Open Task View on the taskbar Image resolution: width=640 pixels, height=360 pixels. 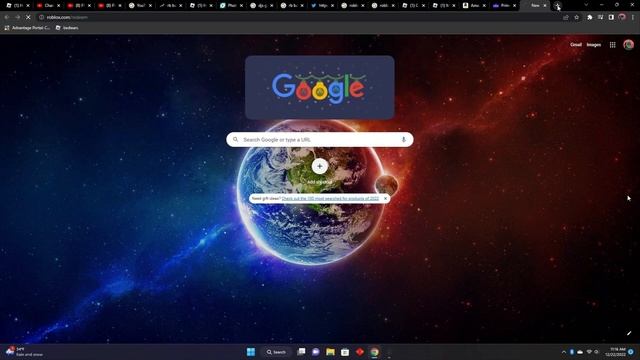click(301, 352)
